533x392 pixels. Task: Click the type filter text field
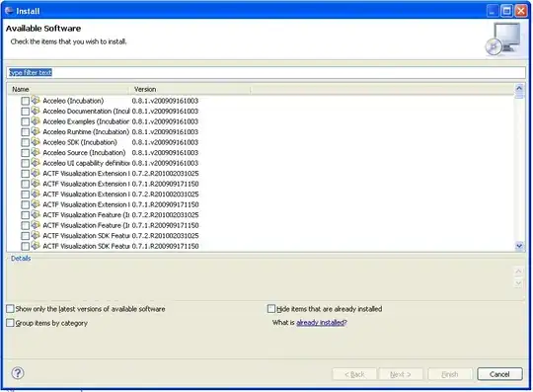(266, 72)
